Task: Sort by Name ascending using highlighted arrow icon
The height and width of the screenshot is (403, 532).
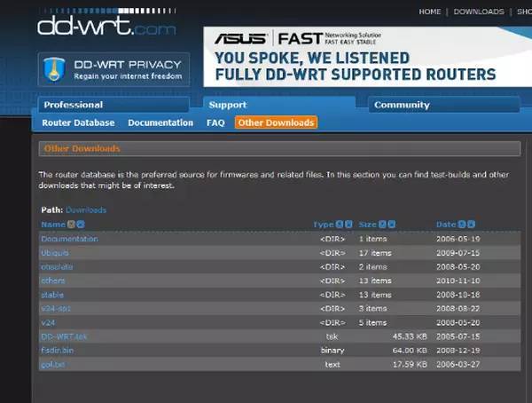Action: pyautogui.click(x=71, y=225)
